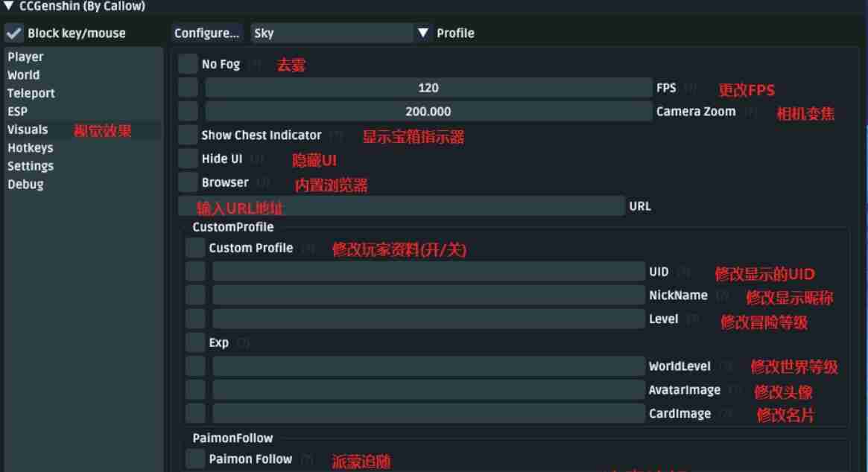Click the PaimonFollow group heading
The image size is (868, 472).
point(232,438)
